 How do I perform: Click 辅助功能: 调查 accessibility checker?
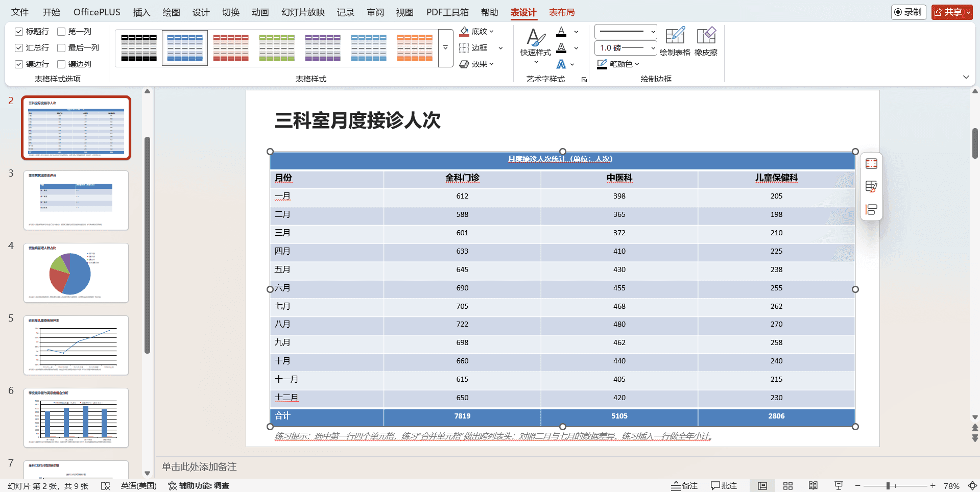(199, 486)
